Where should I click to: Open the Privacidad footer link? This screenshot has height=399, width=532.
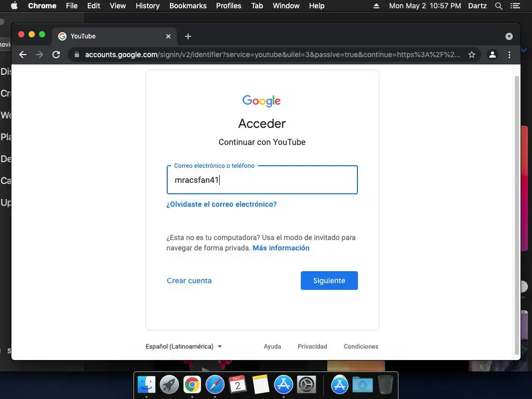click(312, 347)
